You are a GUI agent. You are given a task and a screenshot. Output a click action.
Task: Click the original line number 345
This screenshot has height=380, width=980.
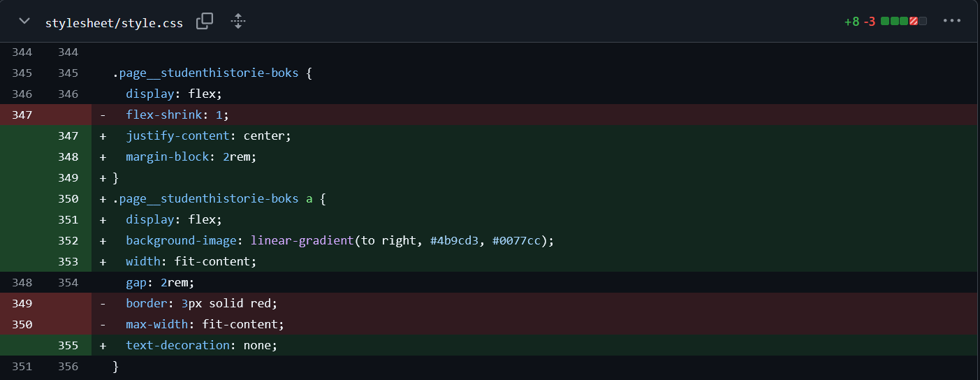click(x=22, y=73)
